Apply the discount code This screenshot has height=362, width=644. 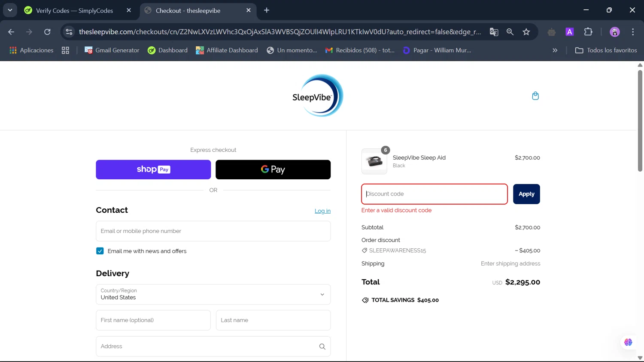tap(526, 194)
